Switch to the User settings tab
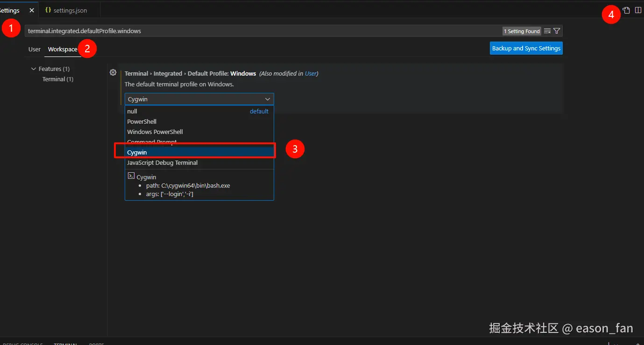The image size is (644, 345). pyautogui.click(x=35, y=49)
